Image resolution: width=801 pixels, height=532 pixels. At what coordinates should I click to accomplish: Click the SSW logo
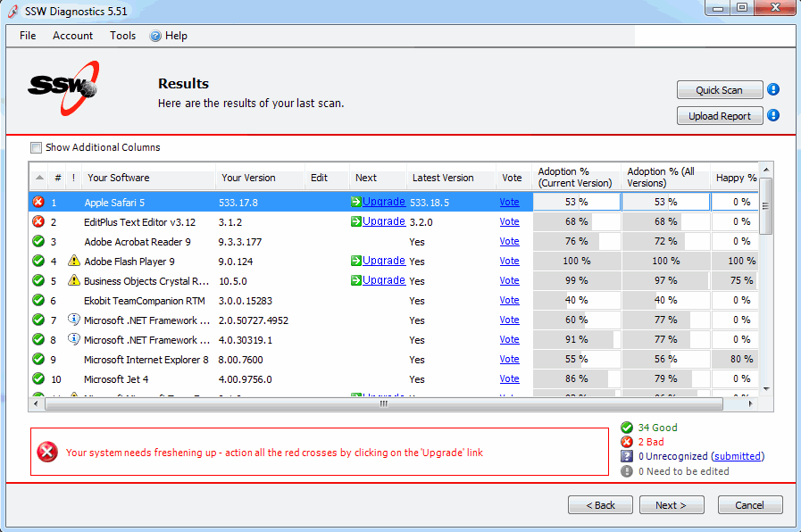pos(63,88)
